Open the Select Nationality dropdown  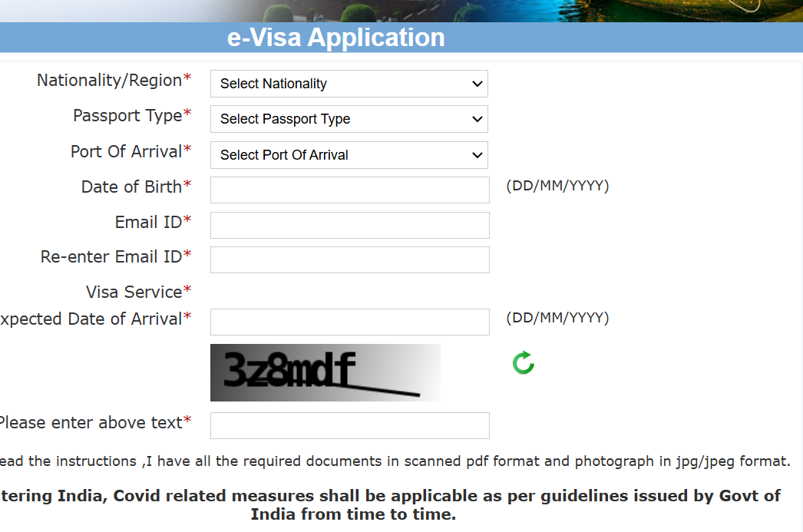click(x=349, y=84)
